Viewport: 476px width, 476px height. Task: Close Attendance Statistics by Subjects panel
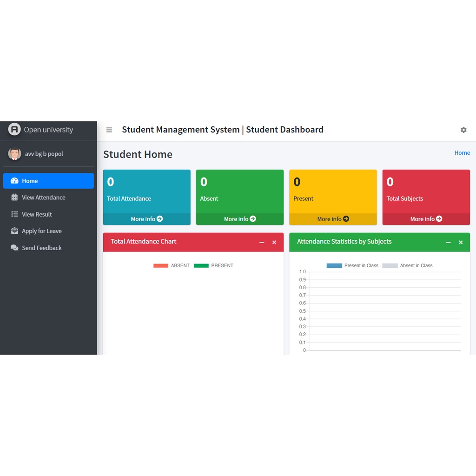[461, 243]
